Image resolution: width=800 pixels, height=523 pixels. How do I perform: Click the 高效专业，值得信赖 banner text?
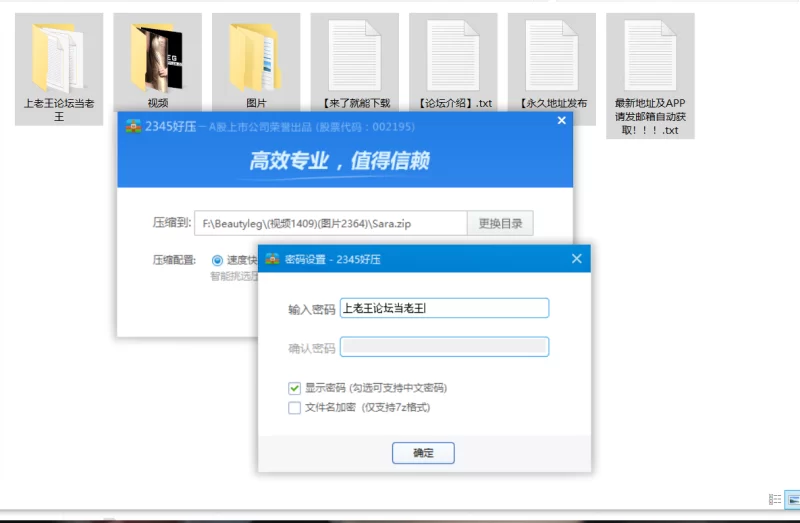click(x=339, y=161)
